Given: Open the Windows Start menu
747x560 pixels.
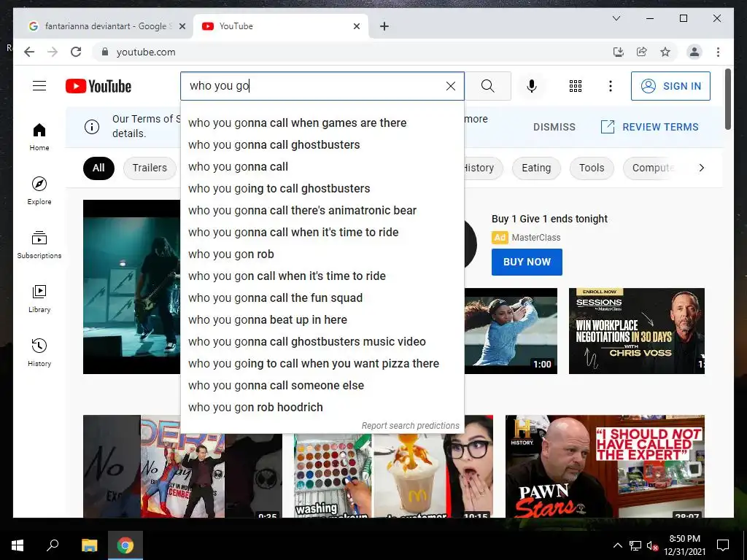Looking at the screenshot, I should (x=18, y=545).
